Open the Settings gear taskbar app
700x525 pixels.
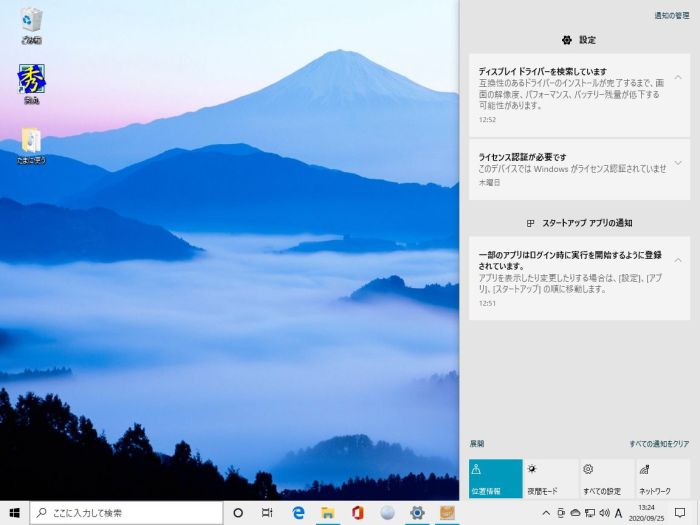click(x=417, y=513)
